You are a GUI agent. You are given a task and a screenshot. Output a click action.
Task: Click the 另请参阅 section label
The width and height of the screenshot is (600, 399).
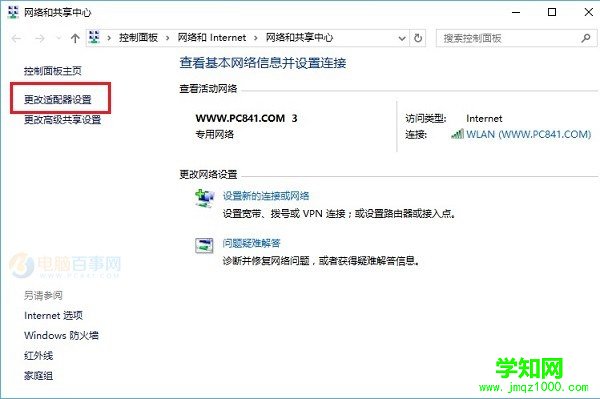(x=43, y=295)
